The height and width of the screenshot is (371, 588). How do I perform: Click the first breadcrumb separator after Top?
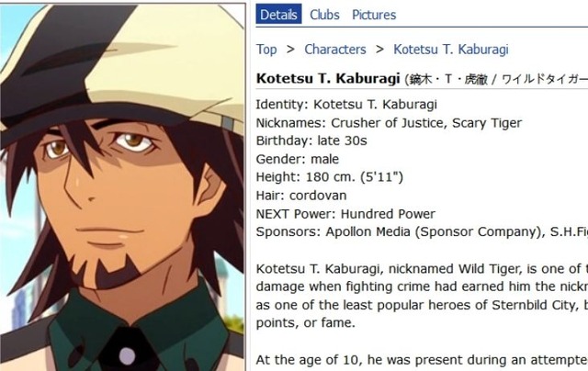pyautogui.click(x=290, y=49)
